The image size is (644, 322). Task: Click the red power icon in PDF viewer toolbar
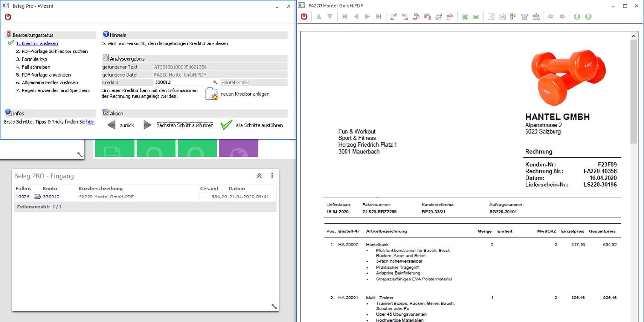coord(304,16)
